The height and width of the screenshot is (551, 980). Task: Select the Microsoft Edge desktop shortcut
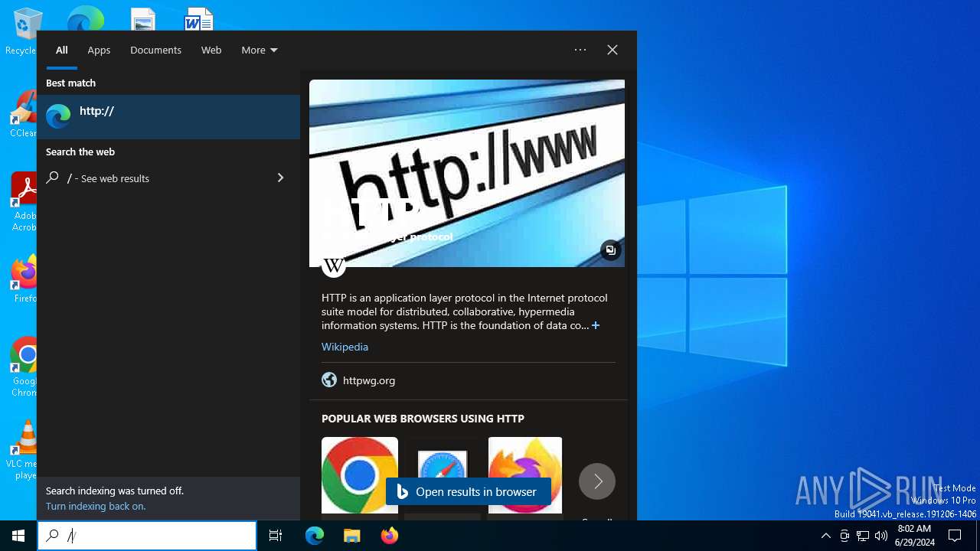click(x=85, y=18)
